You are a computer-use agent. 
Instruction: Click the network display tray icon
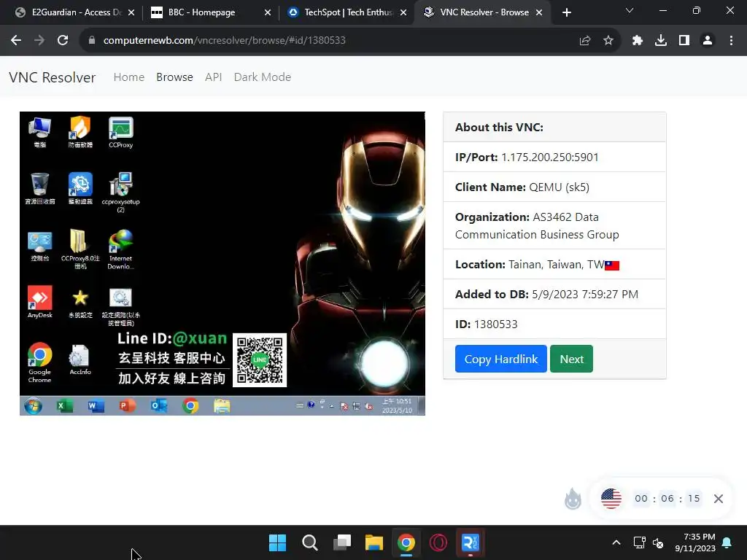click(639, 542)
